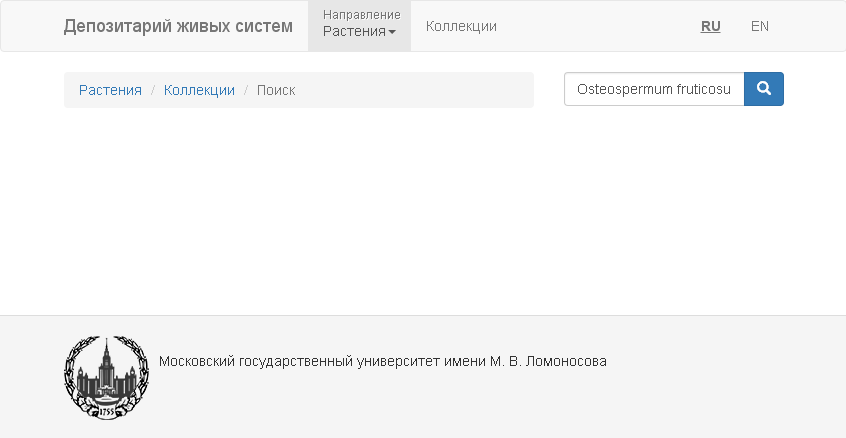Open the Направление Растения dropdown
The width and height of the screenshot is (846, 438).
[359, 25]
